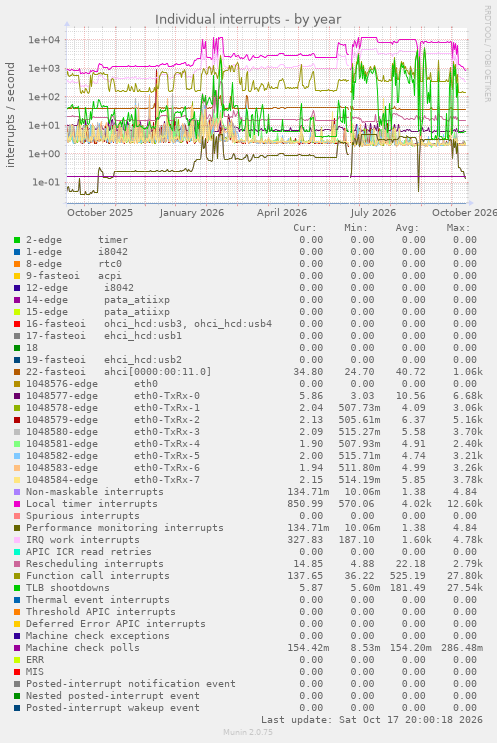The image size is (497, 743).
Task: Click the 'Spurious interrupts' label
Action: (83, 516)
